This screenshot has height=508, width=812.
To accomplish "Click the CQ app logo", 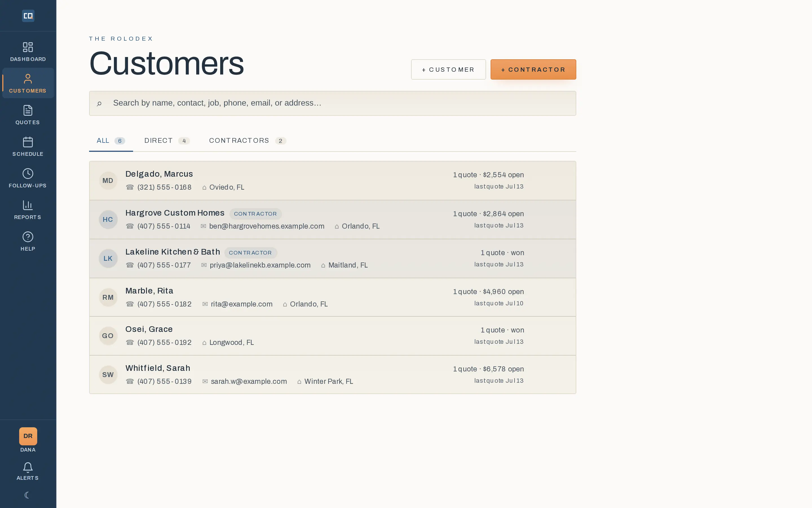I will click(x=28, y=16).
